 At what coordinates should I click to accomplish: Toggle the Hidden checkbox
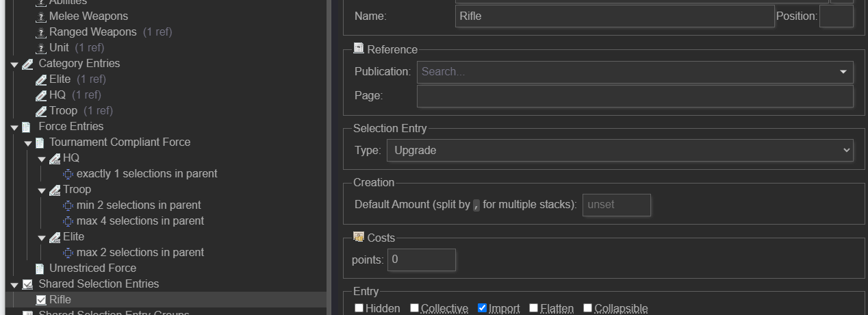click(359, 308)
